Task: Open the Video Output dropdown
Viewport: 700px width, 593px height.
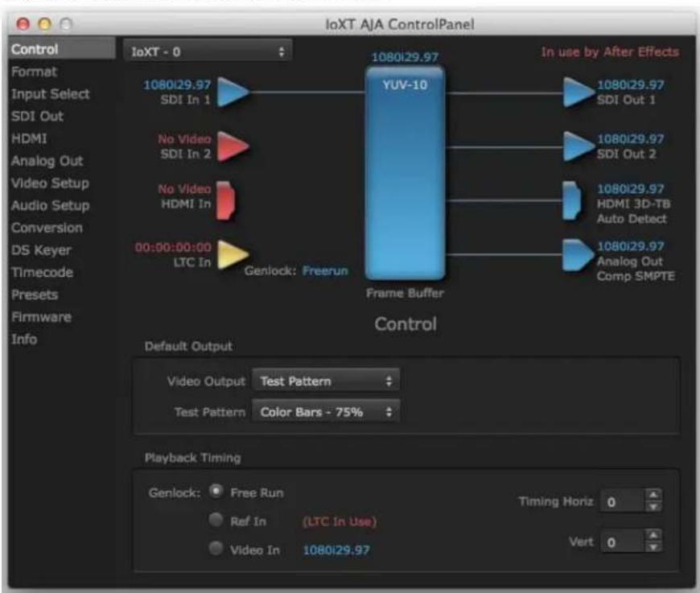Action: coord(326,381)
